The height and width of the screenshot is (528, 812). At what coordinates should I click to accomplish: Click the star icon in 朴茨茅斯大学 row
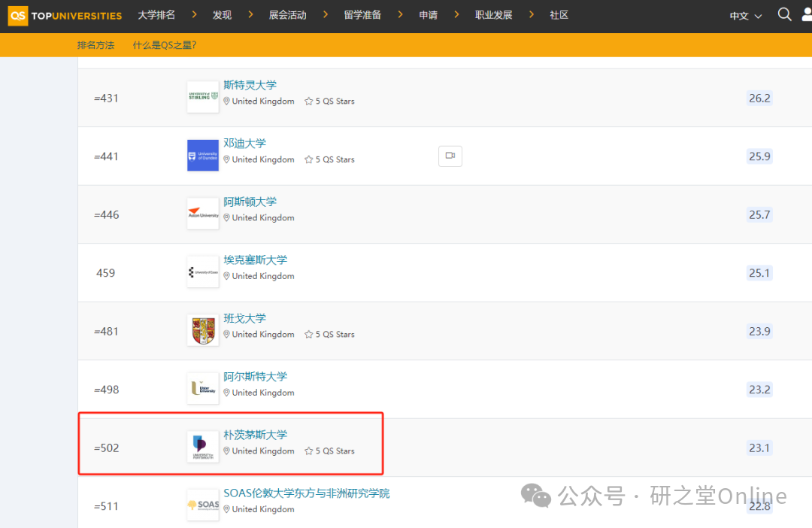pos(309,451)
